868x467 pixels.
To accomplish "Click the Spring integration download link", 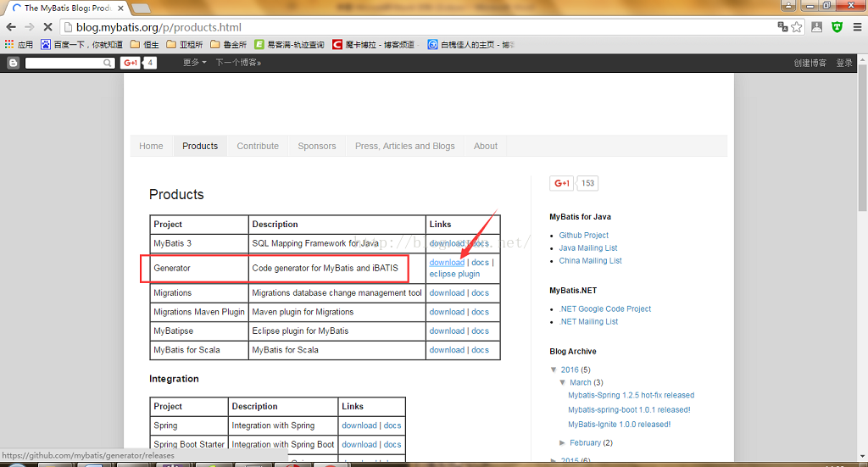I will (359, 425).
